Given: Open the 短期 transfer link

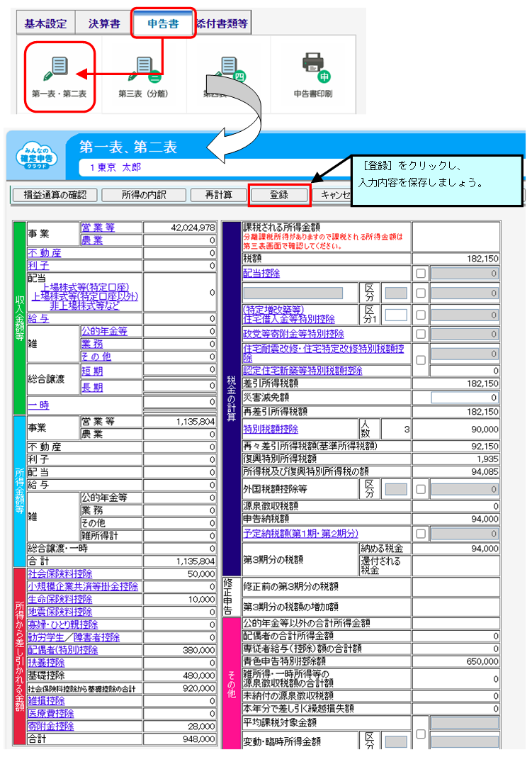Looking at the screenshot, I should click(x=92, y=371).
